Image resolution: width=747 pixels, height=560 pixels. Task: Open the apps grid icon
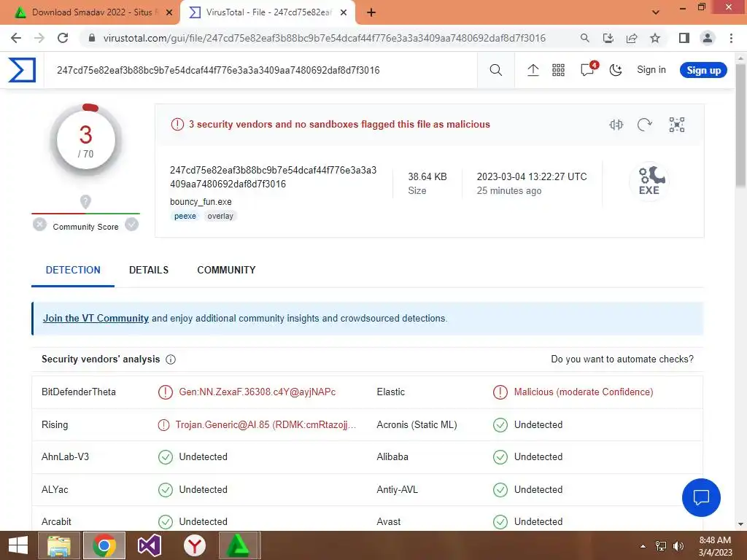click(558, 70)
